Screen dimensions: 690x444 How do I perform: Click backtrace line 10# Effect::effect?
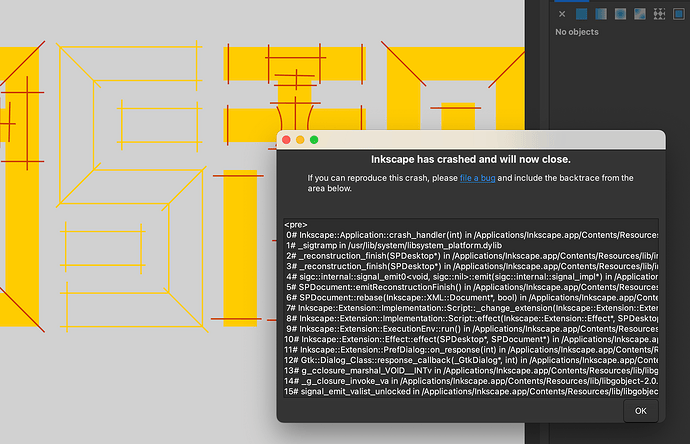[471, 339]
